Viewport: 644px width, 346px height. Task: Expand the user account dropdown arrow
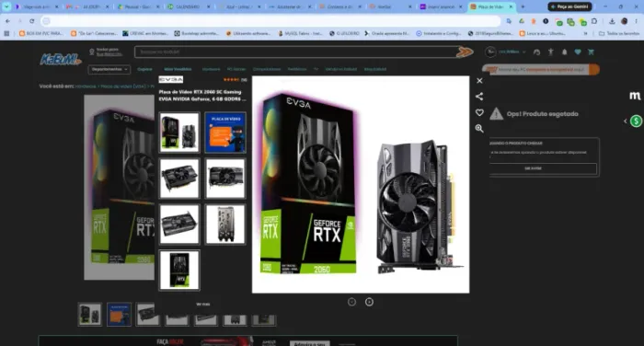[x=523, y=52]
